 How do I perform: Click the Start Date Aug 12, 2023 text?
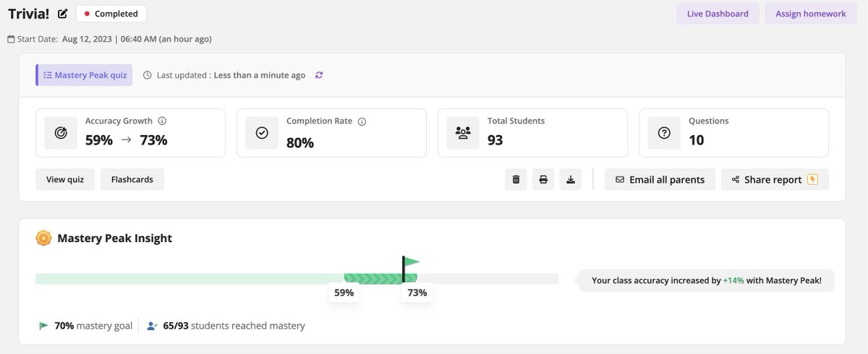click(x=113, y=39)
